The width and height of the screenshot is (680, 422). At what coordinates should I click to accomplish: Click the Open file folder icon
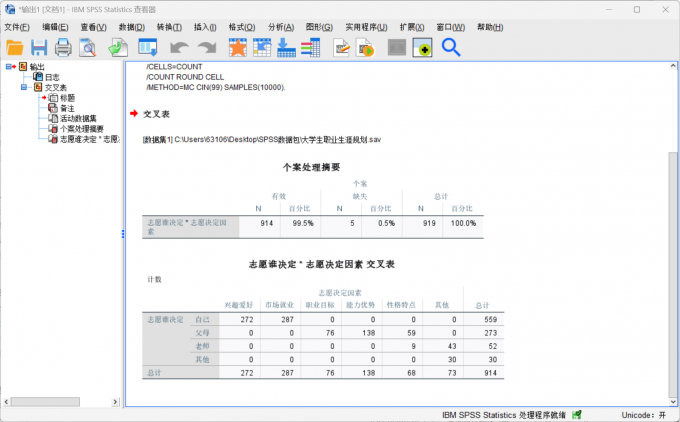pos(14,47)
